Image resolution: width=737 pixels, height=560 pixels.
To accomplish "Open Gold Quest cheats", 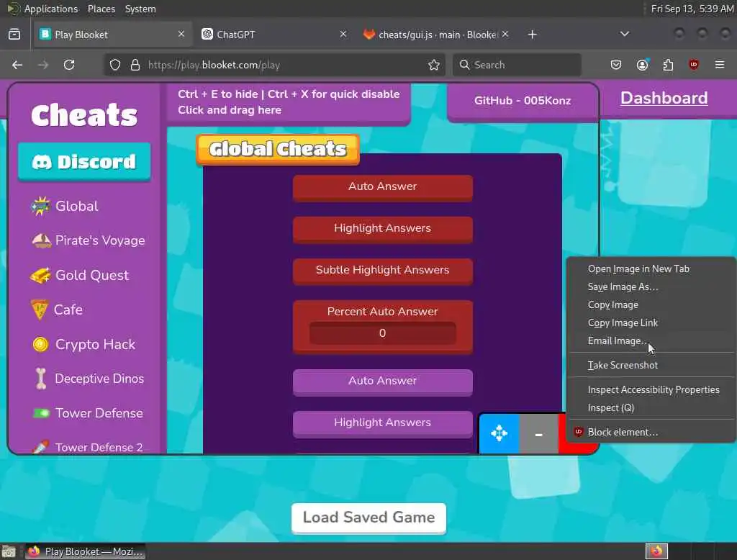I will pos(79,275).
